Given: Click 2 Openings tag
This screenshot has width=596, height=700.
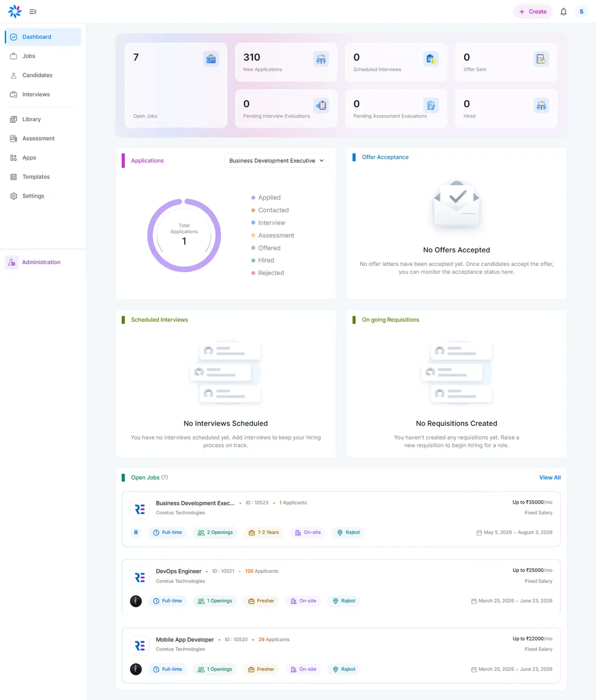Looking at the screenshot, I should click(x=215, y=533).
